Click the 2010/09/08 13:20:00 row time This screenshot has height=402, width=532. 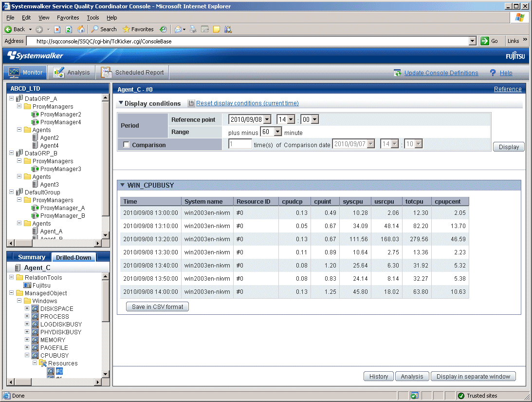[150, 239]
